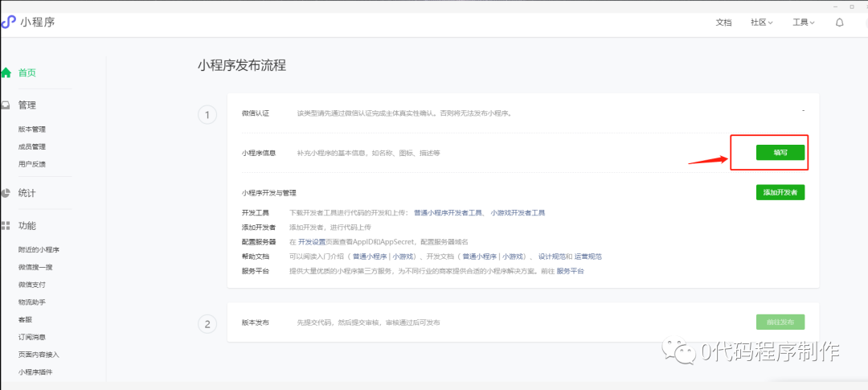Click the 帮助文档 row label
Screen dimensions: 868x390
coord(256,257)
